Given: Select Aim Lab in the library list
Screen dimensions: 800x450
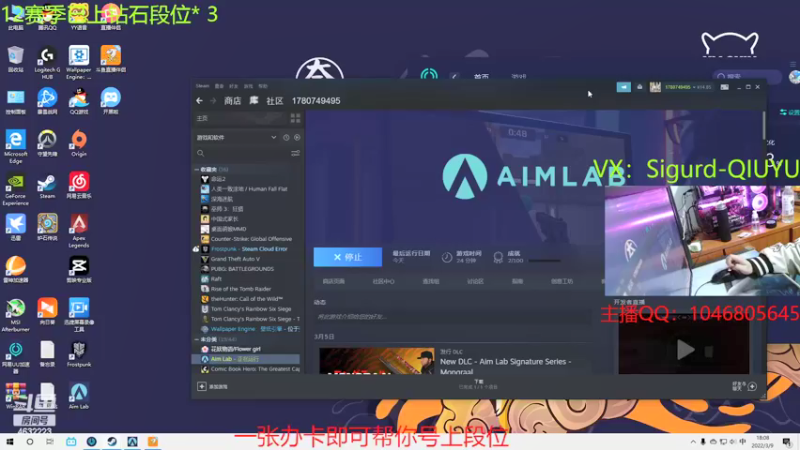Looking at the screenshot, I should point(246,359).
